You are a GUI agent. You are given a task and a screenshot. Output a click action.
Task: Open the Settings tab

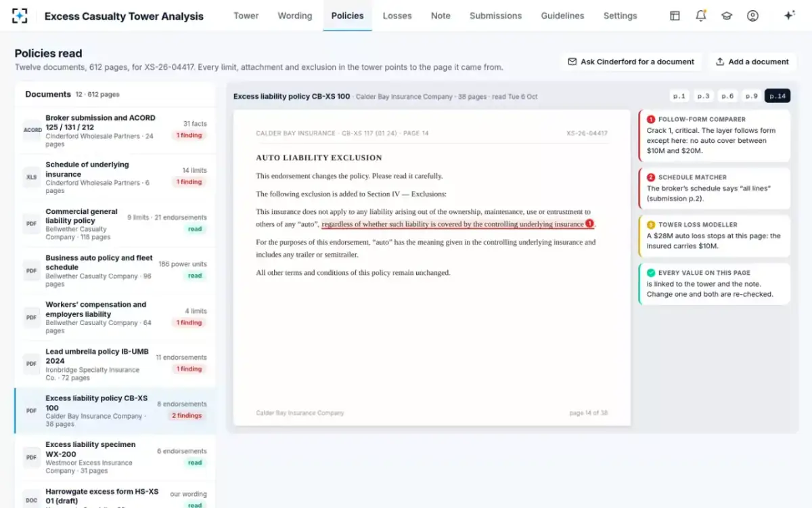(x=620, y=16)
